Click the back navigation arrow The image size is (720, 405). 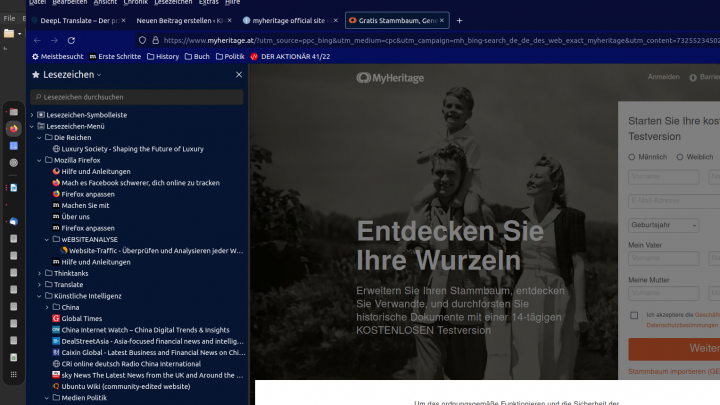[x=38, y=40]
